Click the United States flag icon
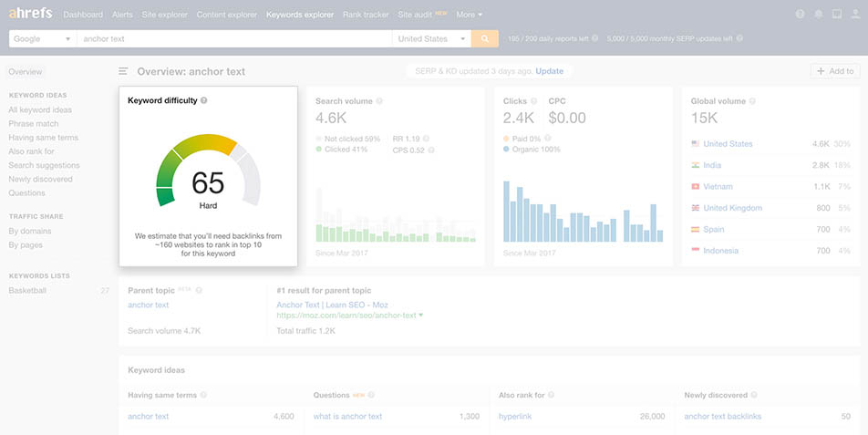Image resolution: width=868 pixels, height=435 pixels. coord(696,144)
